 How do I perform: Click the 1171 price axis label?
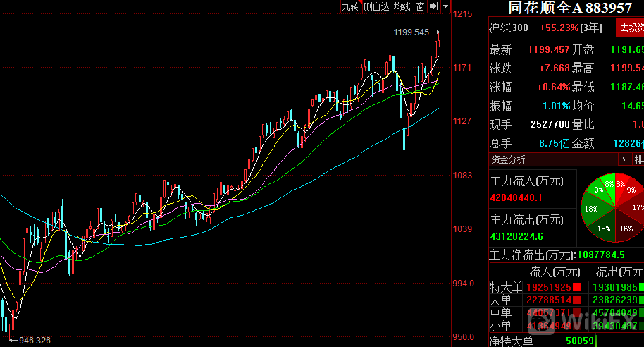(x=462, y=67)
